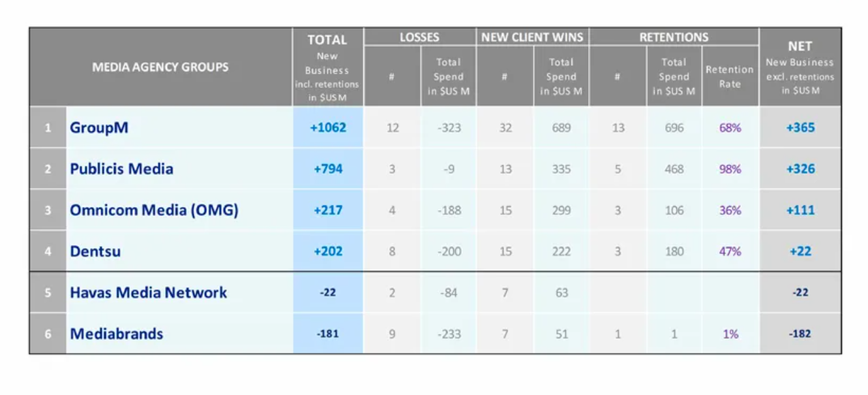868x395 pixels.
Task: Select the Mediabrands agency name
Action: pyautogui.click(x=117, y=334)
